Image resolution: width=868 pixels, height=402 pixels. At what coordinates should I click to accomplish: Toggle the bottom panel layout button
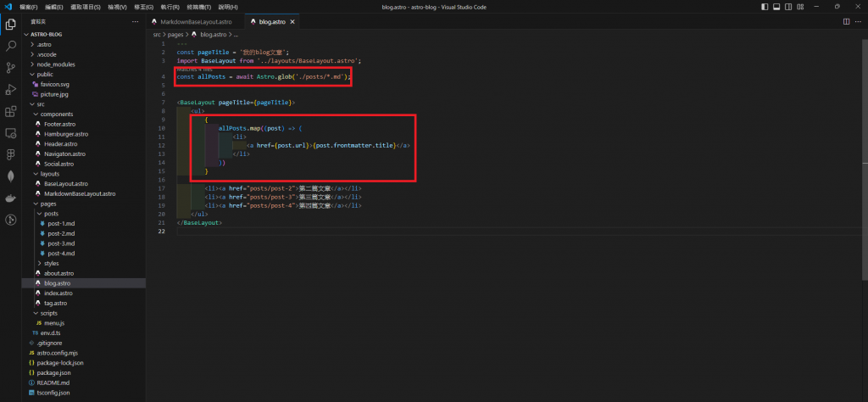pos(776,7)
